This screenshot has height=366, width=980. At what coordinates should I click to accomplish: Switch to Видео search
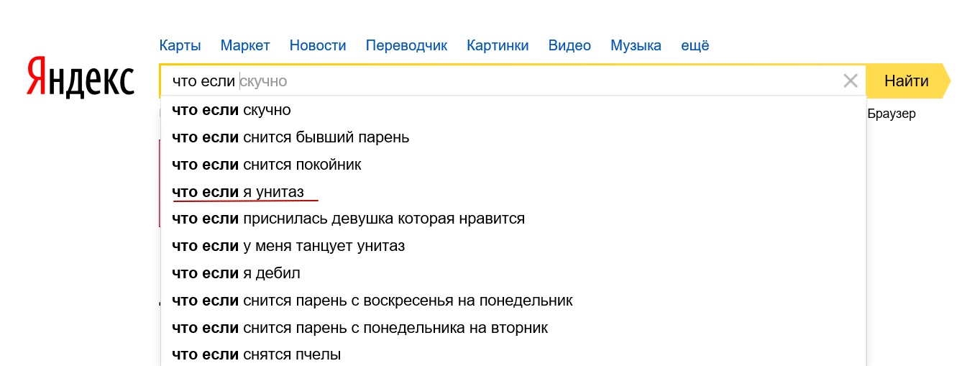(569, 45)
